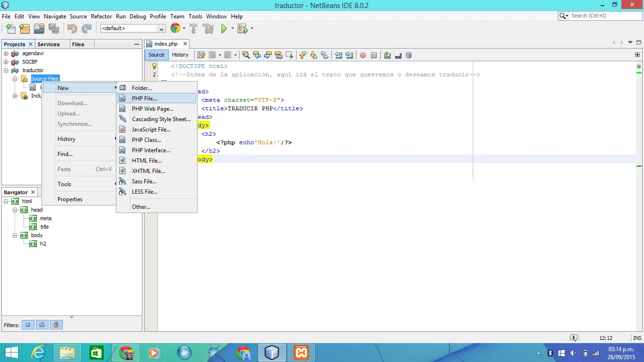Click the New Project toolbar icon
The width and height of the screenshot is (644, 362).
pos(25,29)
